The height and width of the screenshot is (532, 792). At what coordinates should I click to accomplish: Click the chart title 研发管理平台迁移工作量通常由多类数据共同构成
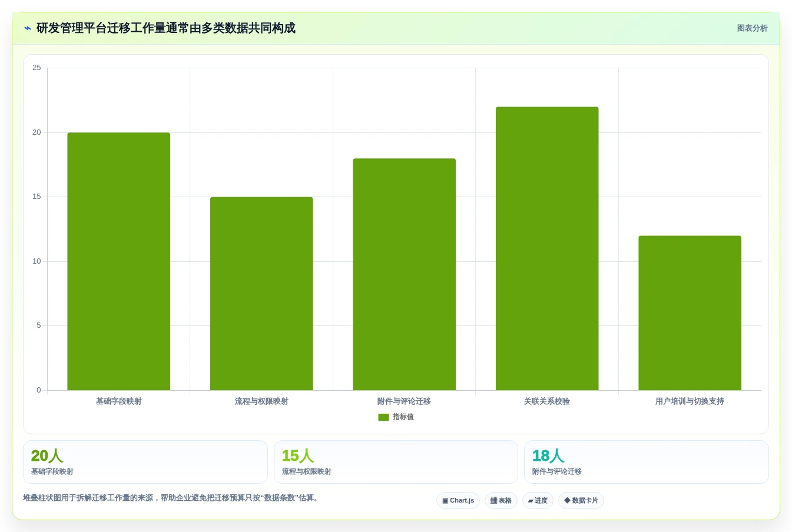(x=166, y=28)
